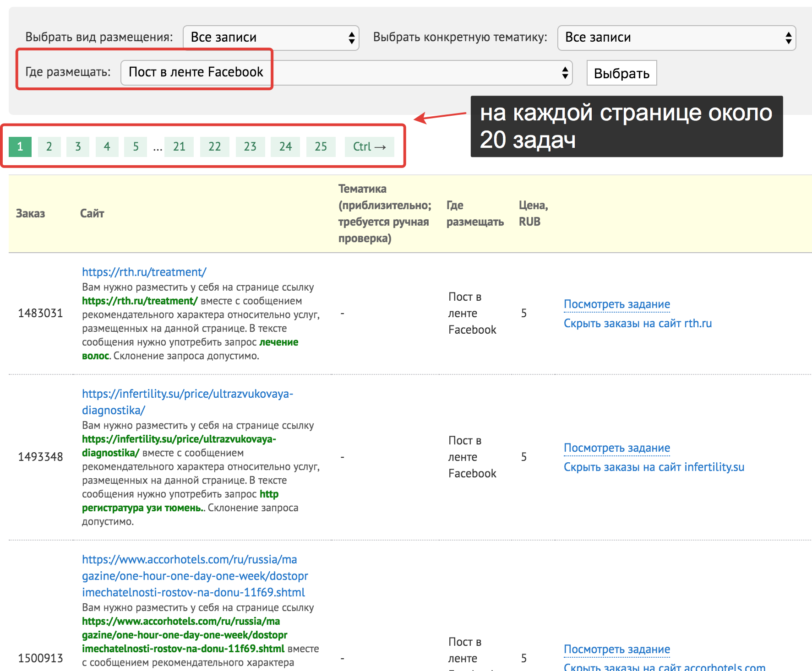Click price 5 for order 1493348

point(524,457)
